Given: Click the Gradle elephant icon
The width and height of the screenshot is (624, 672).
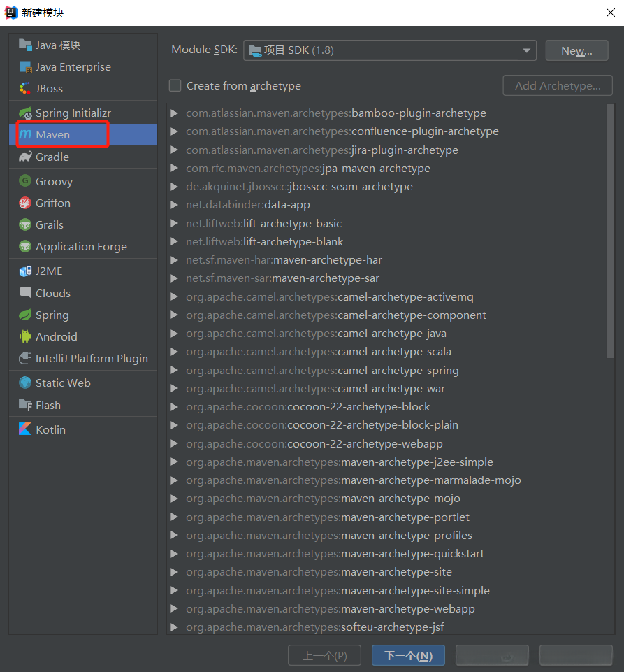Looking at the screenshot, I should pos(26,157).
